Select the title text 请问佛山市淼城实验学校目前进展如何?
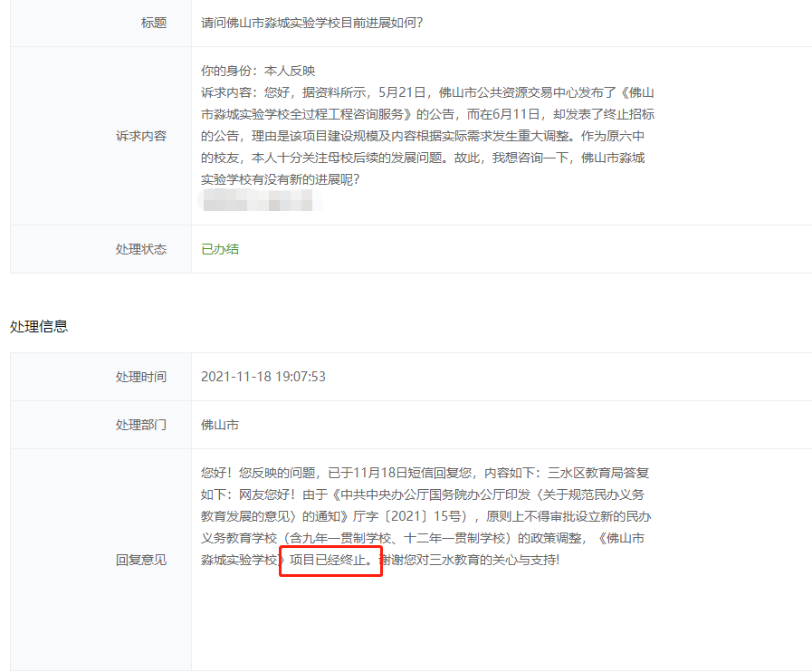The image size is (812, 672). [311, 23]
